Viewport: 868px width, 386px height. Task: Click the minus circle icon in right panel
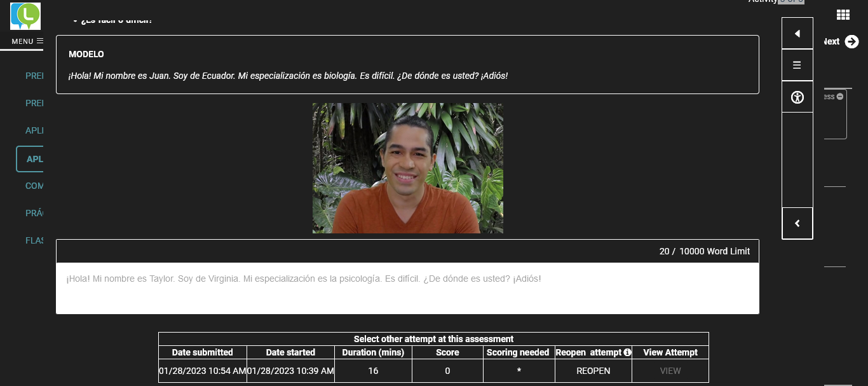pyautogui.click(x=840, y=97)
